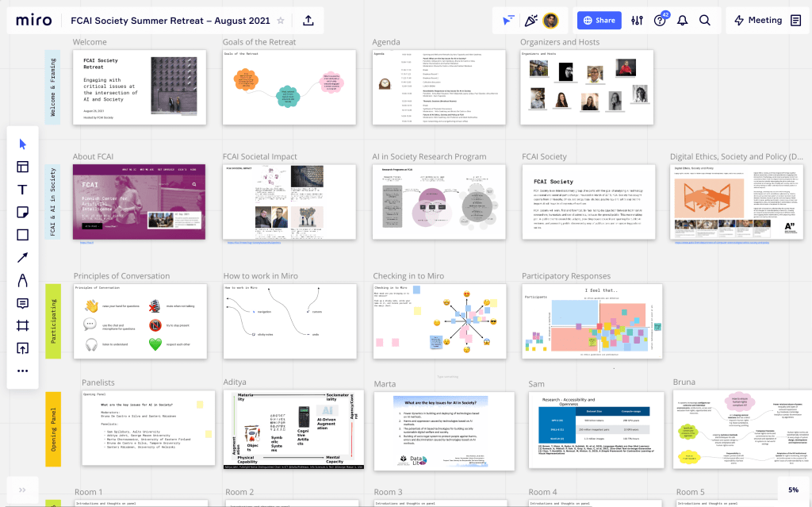Click the blue Share button
The width and height of the screenshot is (812, 507).
point(599,21)
